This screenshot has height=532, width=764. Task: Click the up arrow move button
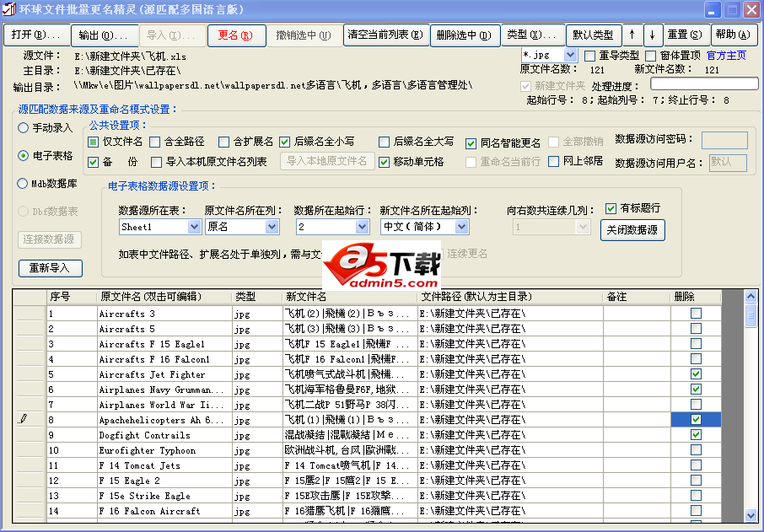[x=632, y=35]
